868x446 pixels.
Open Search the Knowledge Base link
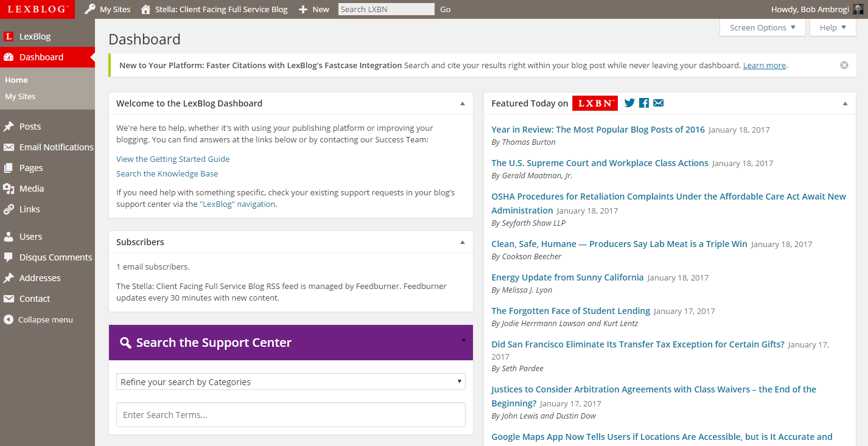pyautogui.click(x=167, y=173)
